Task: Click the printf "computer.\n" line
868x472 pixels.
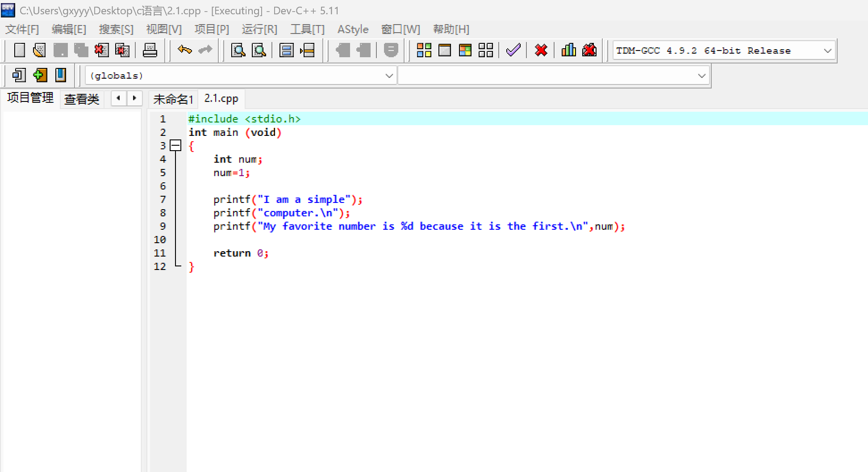Action: [x=282, y=213]
